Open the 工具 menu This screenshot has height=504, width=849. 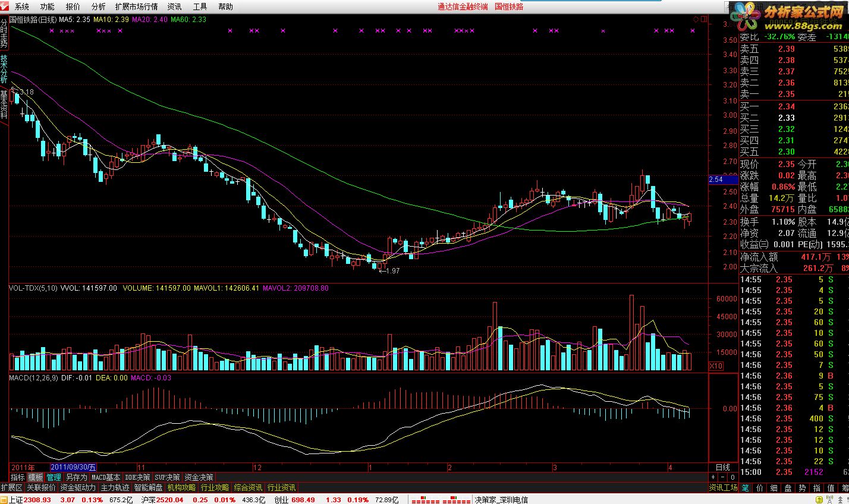tap(200, 7)
